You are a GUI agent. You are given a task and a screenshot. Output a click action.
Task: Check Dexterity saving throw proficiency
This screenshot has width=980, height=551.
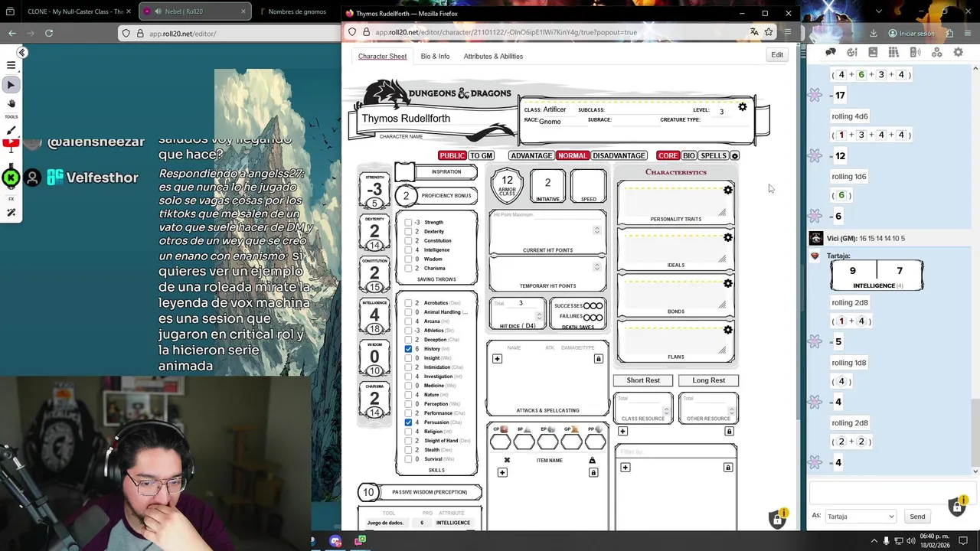pos(408,232)
